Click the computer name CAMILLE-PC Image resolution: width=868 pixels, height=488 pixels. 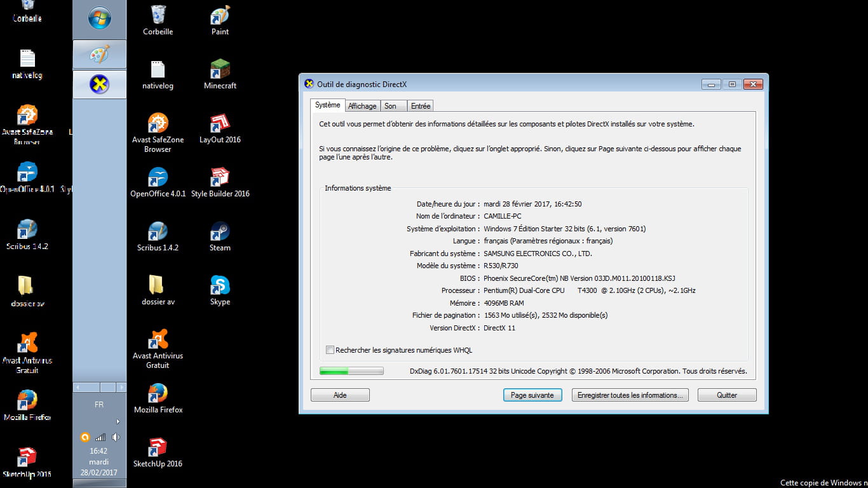coord(502,217)
